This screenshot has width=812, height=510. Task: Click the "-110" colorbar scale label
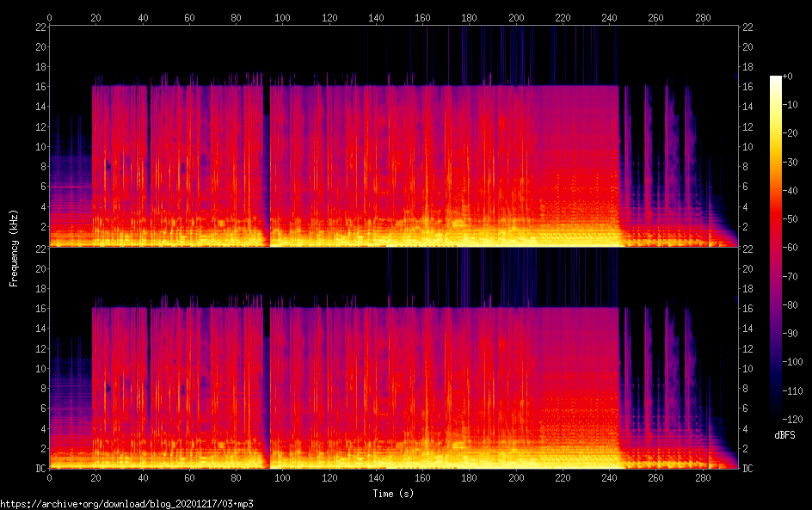pos(793,391)
